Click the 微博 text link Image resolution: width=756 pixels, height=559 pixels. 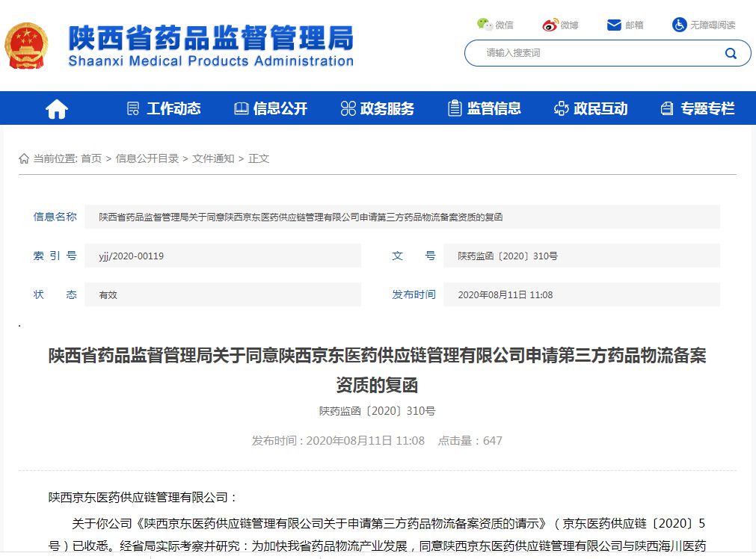click(x=569, y=25)
